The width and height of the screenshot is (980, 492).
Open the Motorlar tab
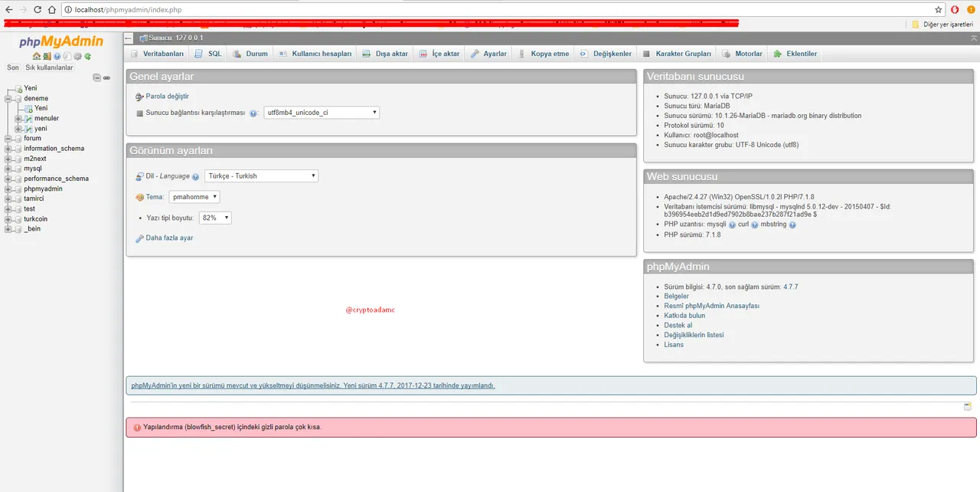coord(742,54)
